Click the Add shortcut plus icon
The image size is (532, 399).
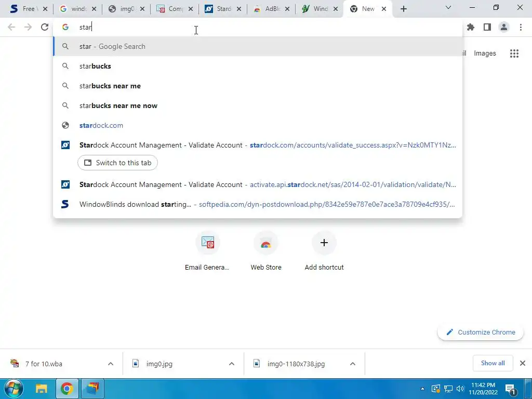click(x=324, y=243)
